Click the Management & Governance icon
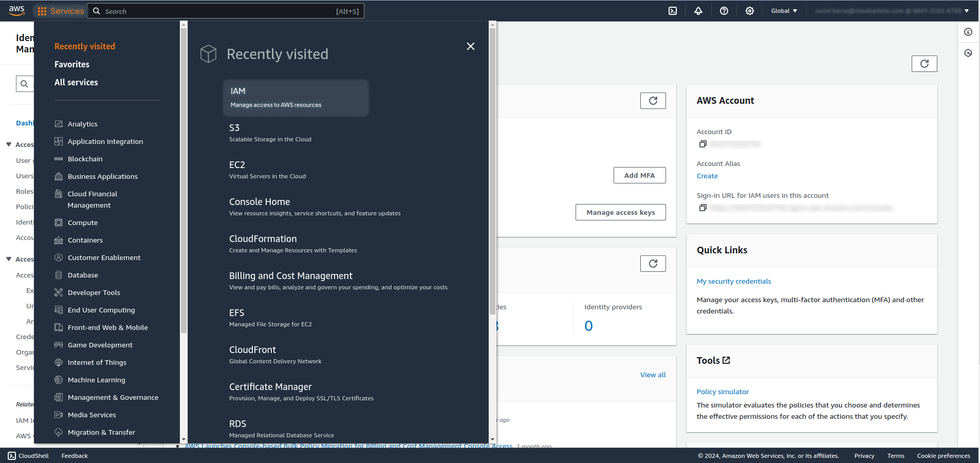Image resolution: width=980 pixels, height=463 pixels. (x=59, y=397)
